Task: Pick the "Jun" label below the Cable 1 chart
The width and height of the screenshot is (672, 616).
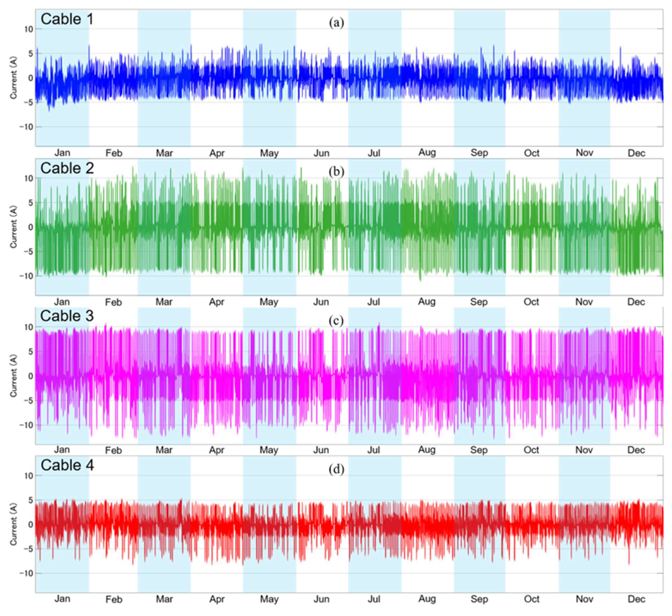Action: tap(322, 153)
